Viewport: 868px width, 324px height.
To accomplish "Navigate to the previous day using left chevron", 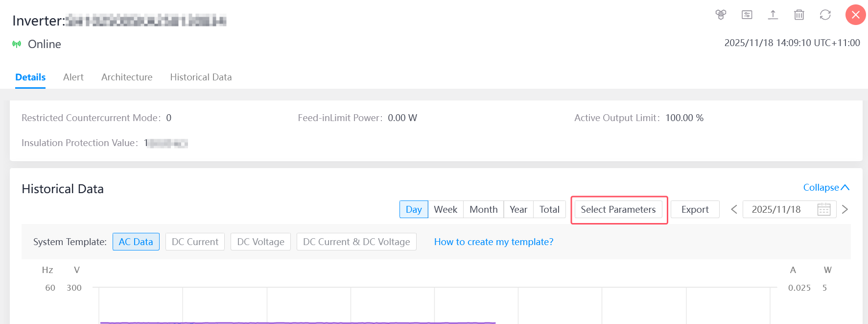I will tap(734, 209).
